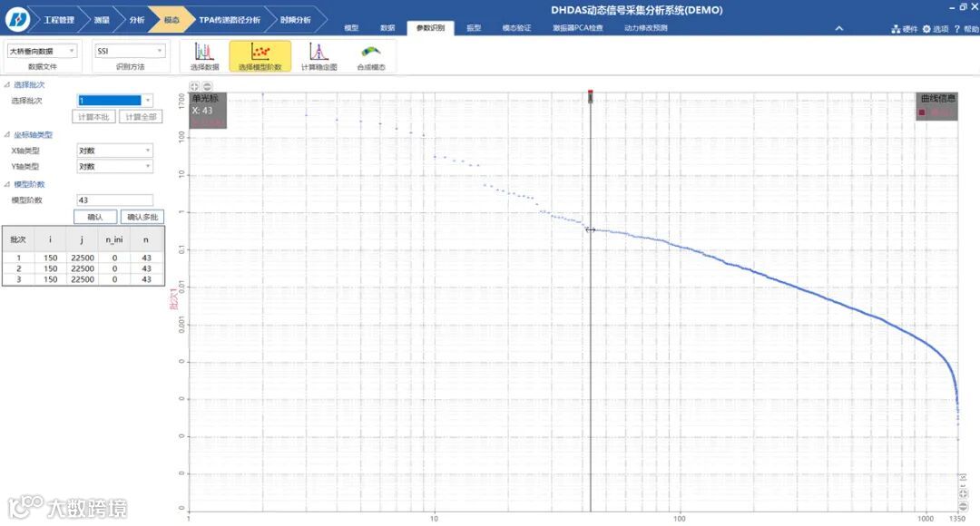Viewport: 980px width, 526px height.
Task: Open the 选项 options gear
Action: [x=935, y=29]
